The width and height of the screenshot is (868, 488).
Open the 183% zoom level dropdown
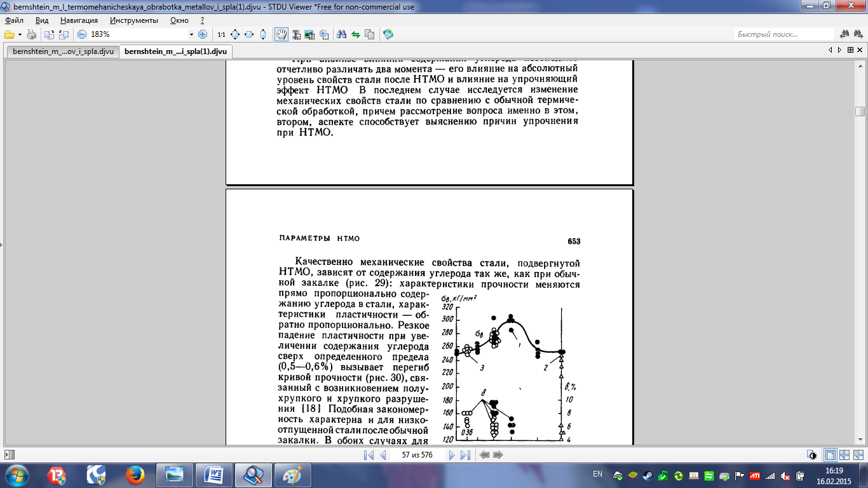tap(191, 34)
